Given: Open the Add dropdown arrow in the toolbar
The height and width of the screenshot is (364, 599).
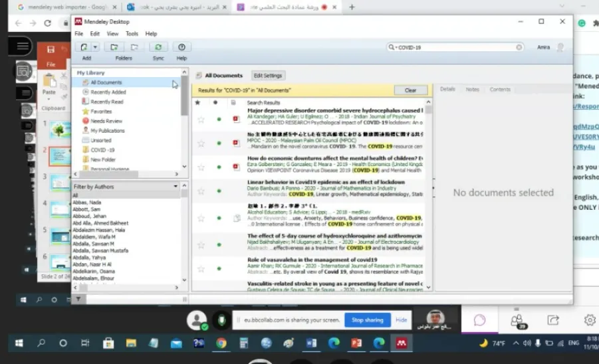Looking at the screenshot, I should pyautogui.click(x=96, y=47).
